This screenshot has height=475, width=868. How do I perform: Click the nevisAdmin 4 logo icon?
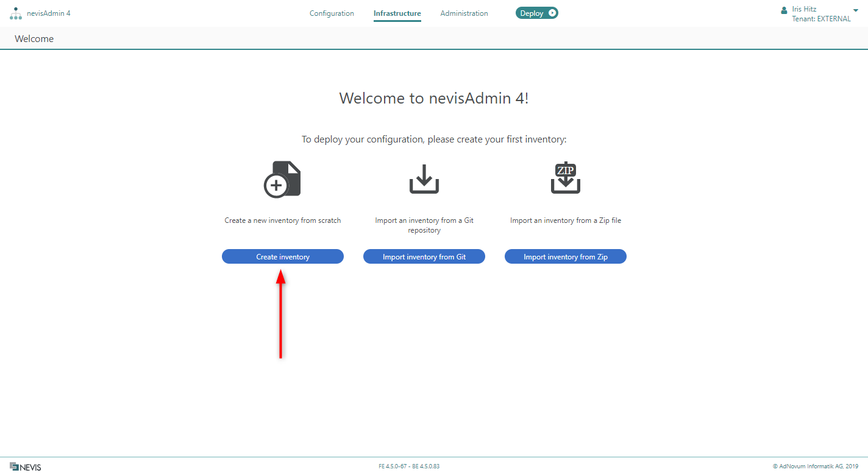click(16, 13)
